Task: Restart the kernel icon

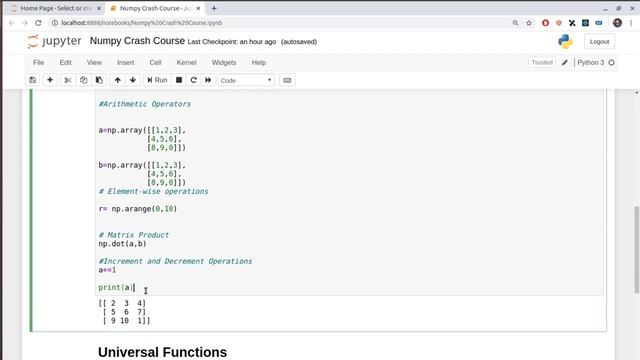Action: (193, 80)
